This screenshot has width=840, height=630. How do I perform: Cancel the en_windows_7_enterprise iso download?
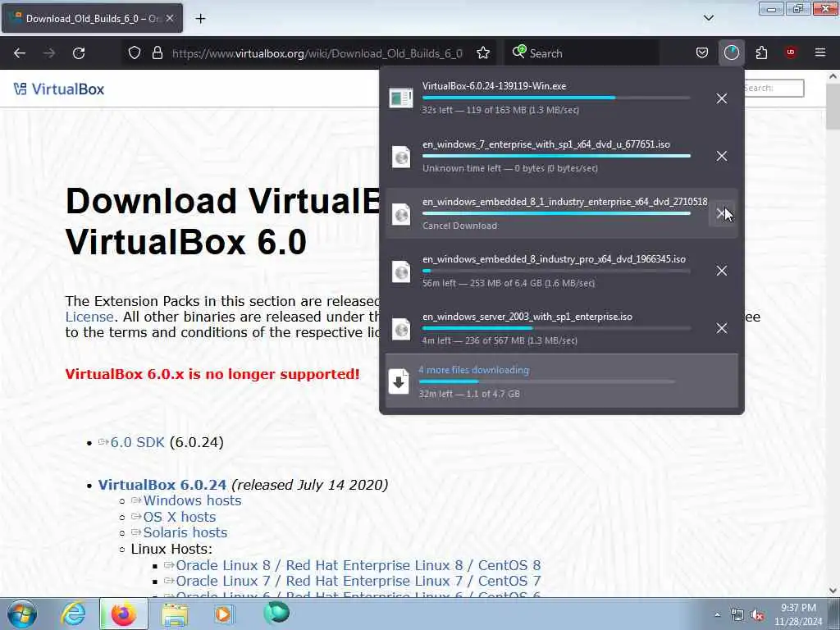click(722, 156)
